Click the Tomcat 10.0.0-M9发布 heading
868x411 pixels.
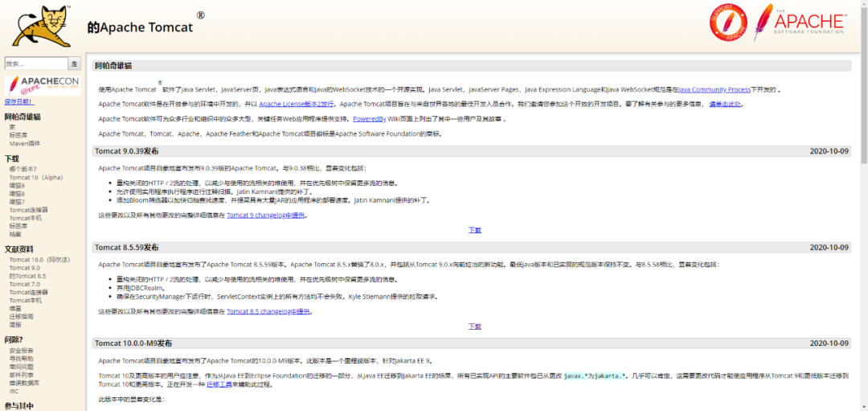pos(133,343)
